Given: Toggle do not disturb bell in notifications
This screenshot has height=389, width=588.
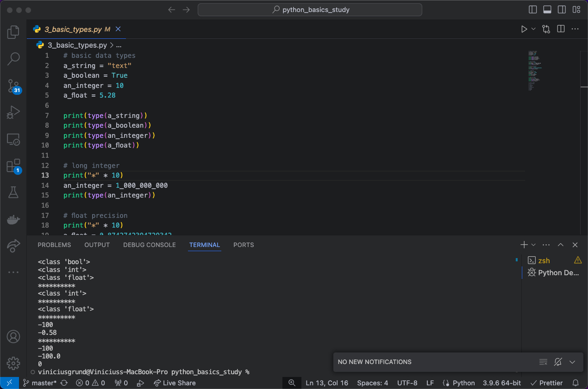Looking at the screenshot, I should [x=558, y=362].
